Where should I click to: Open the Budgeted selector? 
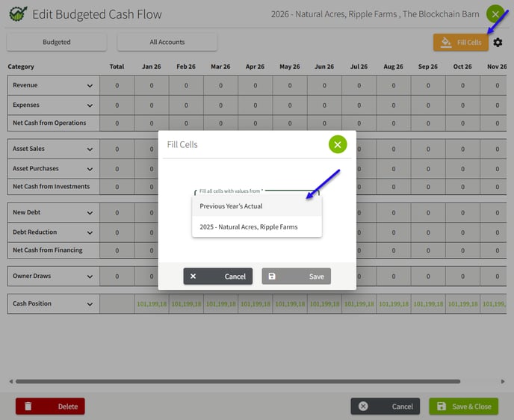[x=57, y=43]
